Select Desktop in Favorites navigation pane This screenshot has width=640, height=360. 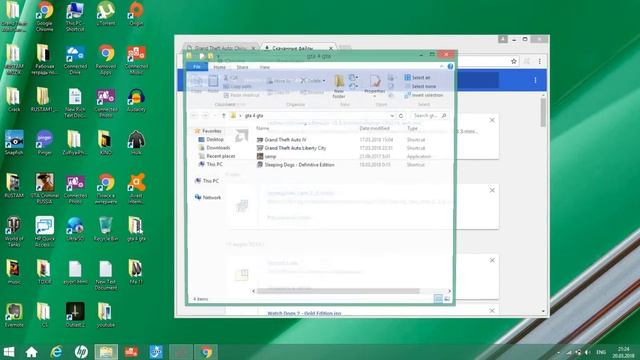211,140
